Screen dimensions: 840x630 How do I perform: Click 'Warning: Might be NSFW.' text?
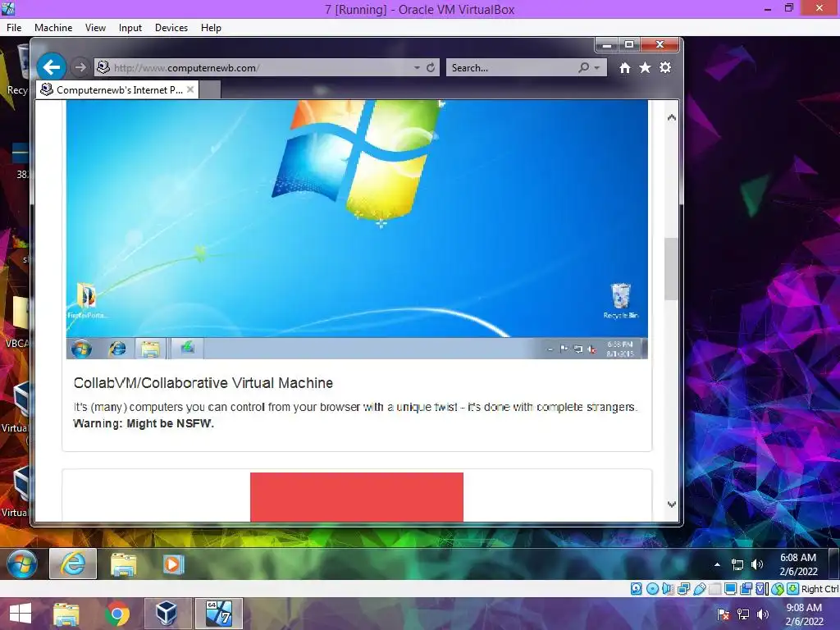point(144,423)
